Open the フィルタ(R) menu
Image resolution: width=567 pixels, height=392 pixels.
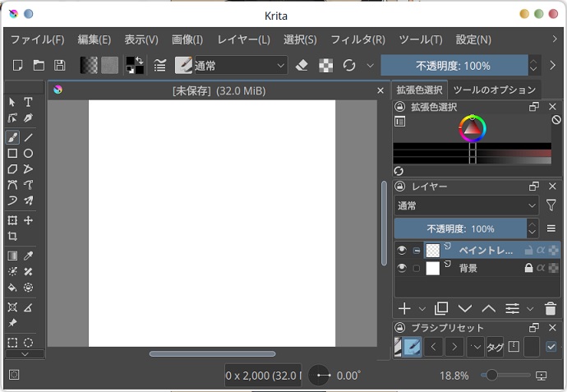click(x=357, y=39)
